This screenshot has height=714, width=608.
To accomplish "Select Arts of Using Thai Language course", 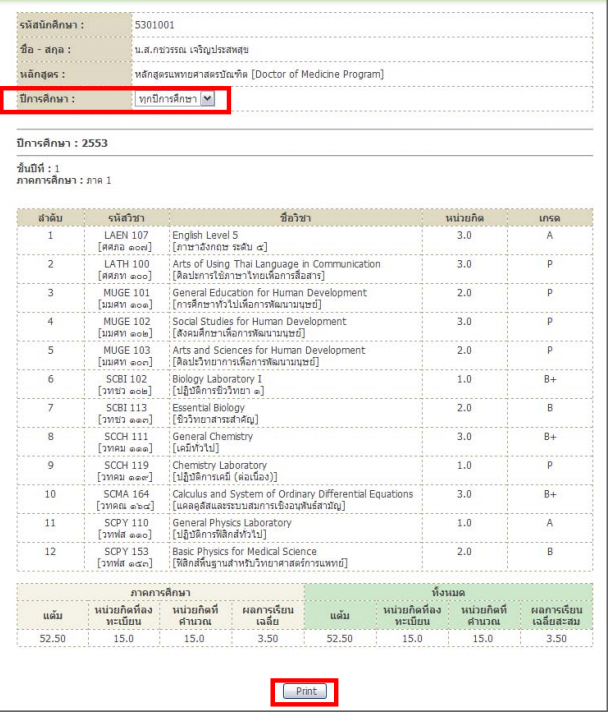I will (x=276, y=264).
